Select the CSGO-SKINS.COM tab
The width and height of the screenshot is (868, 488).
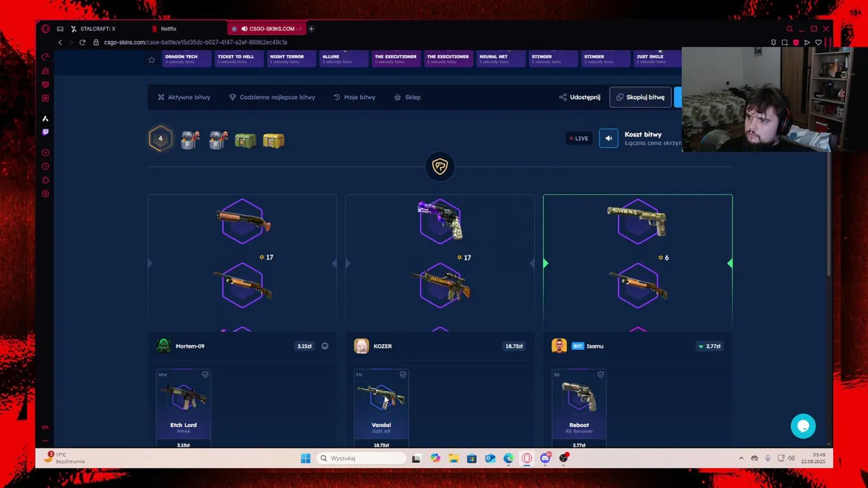267,28
